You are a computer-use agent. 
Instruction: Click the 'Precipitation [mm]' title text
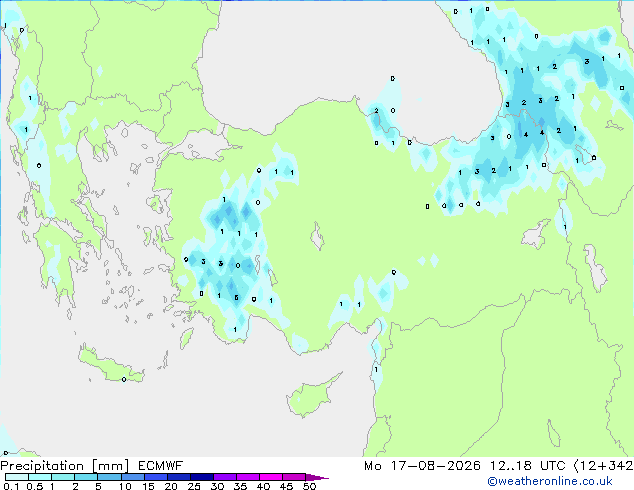(x=65, y=466)
